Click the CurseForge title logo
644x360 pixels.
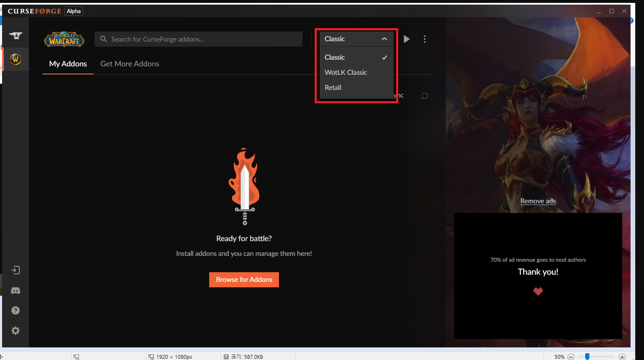pyautogui.click(x=34, y=11)
